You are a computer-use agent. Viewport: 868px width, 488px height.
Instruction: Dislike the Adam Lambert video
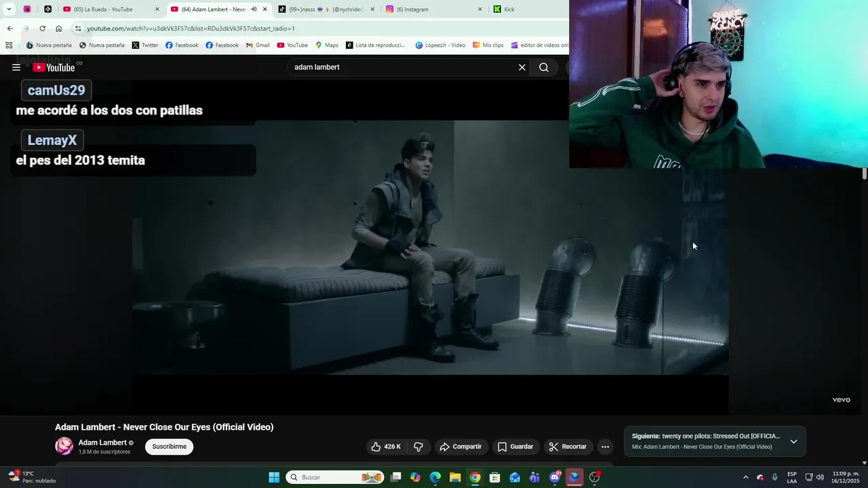tap(418, 447)
